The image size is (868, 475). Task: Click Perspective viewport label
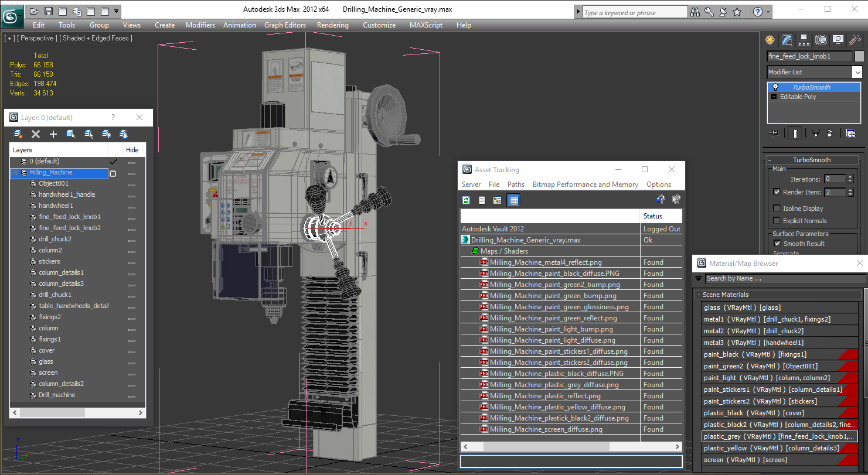click(37, 38)
